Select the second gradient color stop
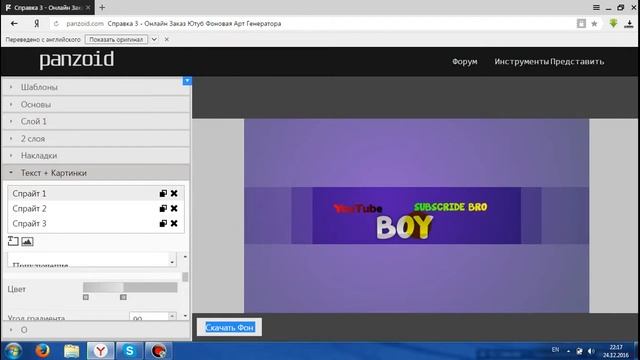 coord(123,297)
